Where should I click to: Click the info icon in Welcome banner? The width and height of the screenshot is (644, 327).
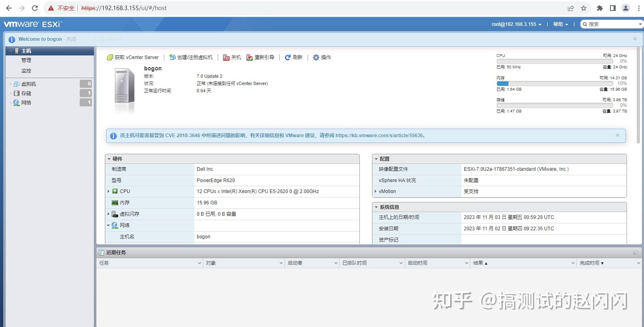click(12, 39)
